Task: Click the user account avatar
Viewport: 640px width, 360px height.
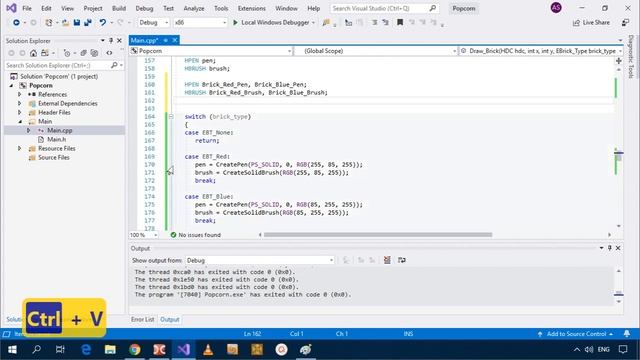Action: tap(556, 8)
